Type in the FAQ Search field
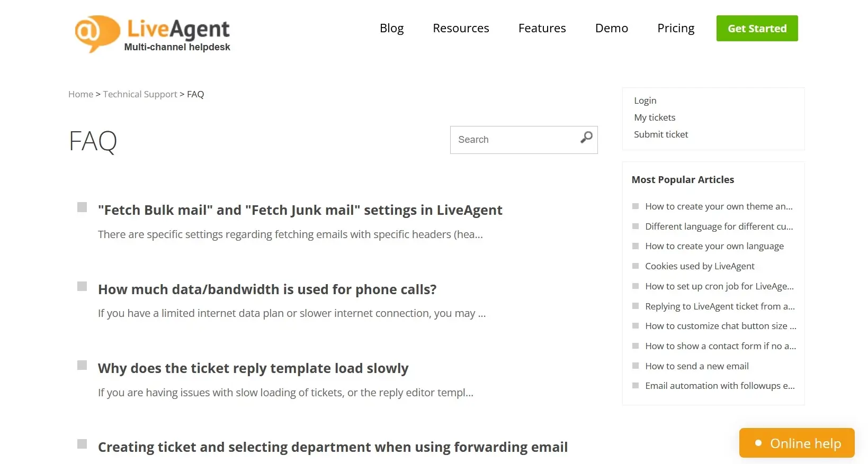 coord(514,140)
